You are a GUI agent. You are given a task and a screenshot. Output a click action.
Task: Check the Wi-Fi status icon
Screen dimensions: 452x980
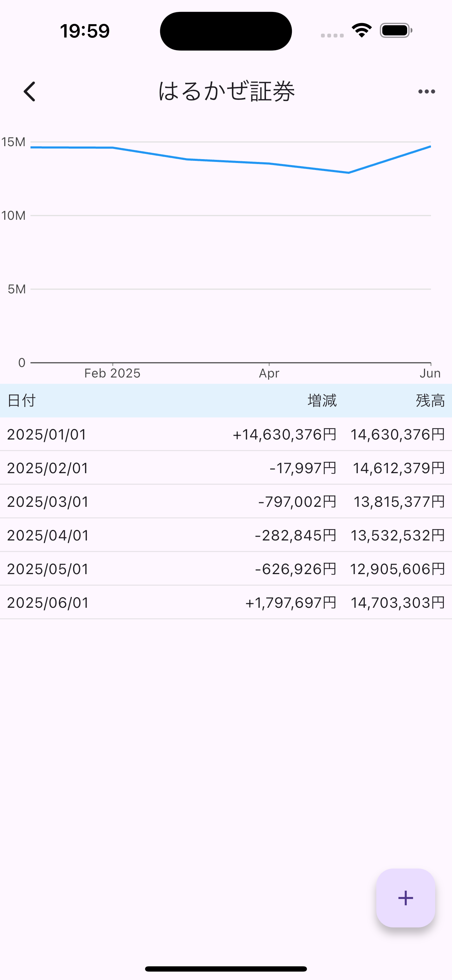362,30
